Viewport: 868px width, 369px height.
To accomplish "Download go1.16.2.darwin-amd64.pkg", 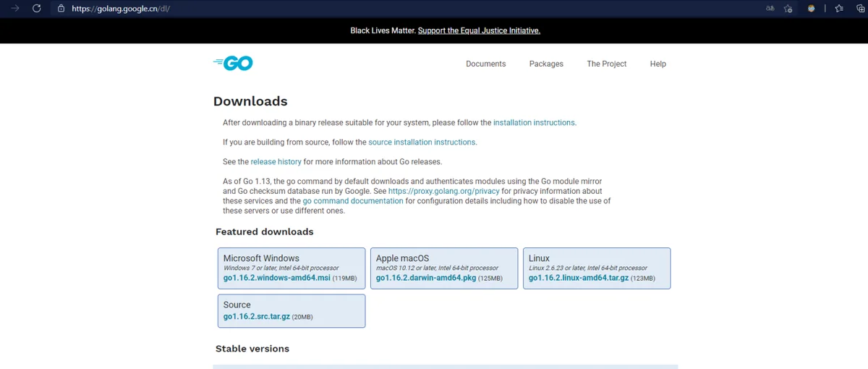I will [426, 278].
